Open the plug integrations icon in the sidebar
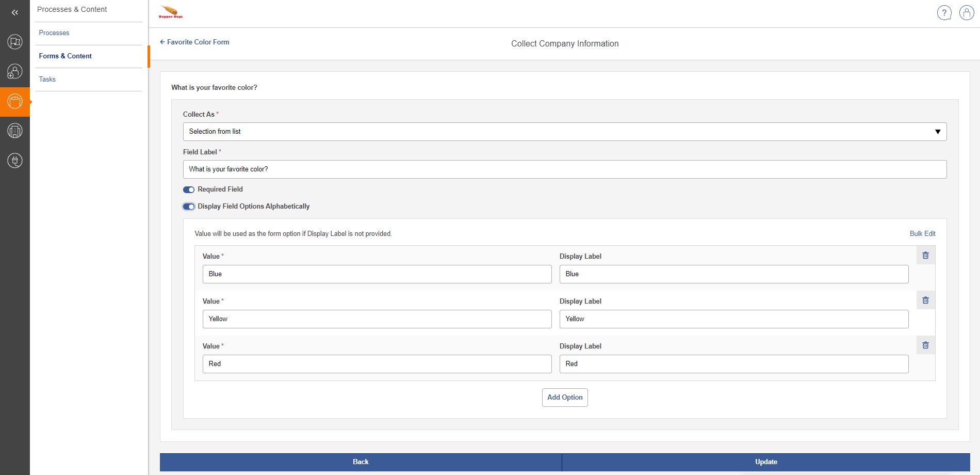The width and height of the screenshot is (980, 475). 15,161
